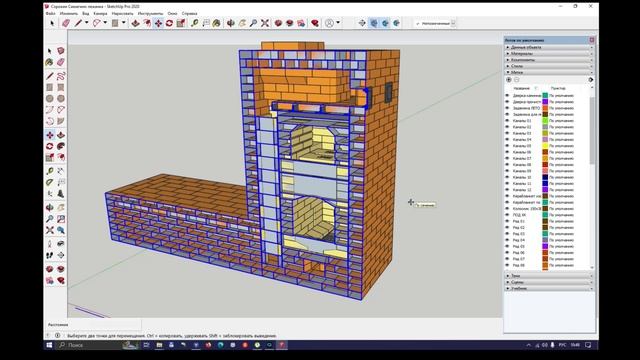Select the Pie tool in the left tool set
This screenshot has width=640, height=360.
pyautogui.click(x=61, y=121)
